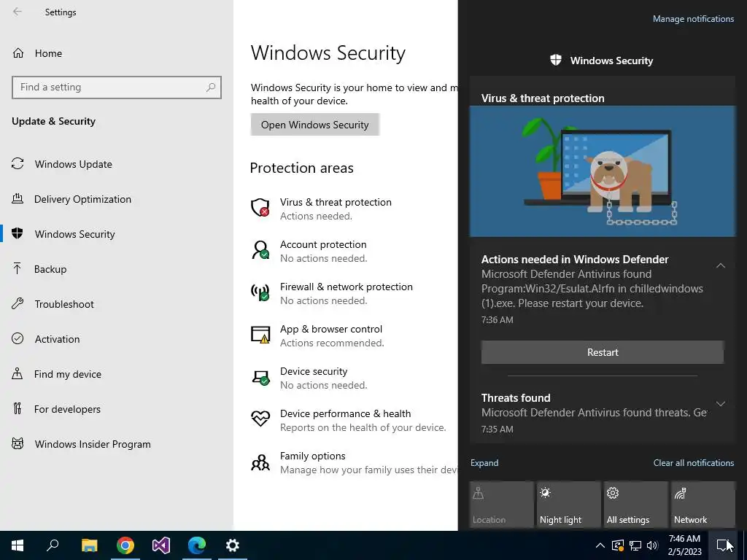Click the volume speaker tray icon
The height and width of the screenshot is (560, 747).
point(652,545)
